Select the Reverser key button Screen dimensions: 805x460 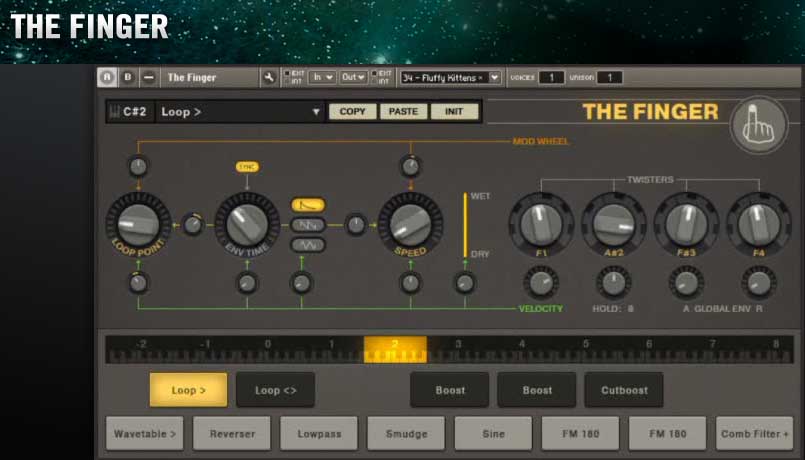pos(232,434)
